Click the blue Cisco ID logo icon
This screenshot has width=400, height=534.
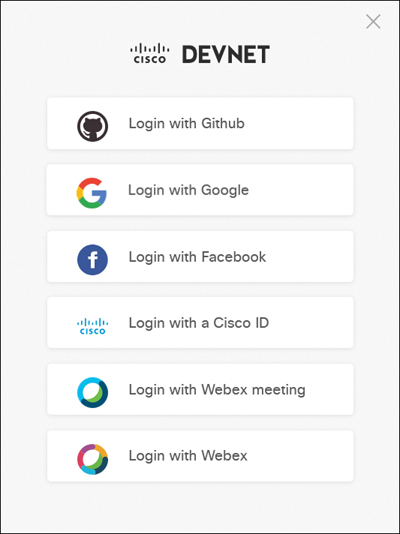tap(93, 326)
